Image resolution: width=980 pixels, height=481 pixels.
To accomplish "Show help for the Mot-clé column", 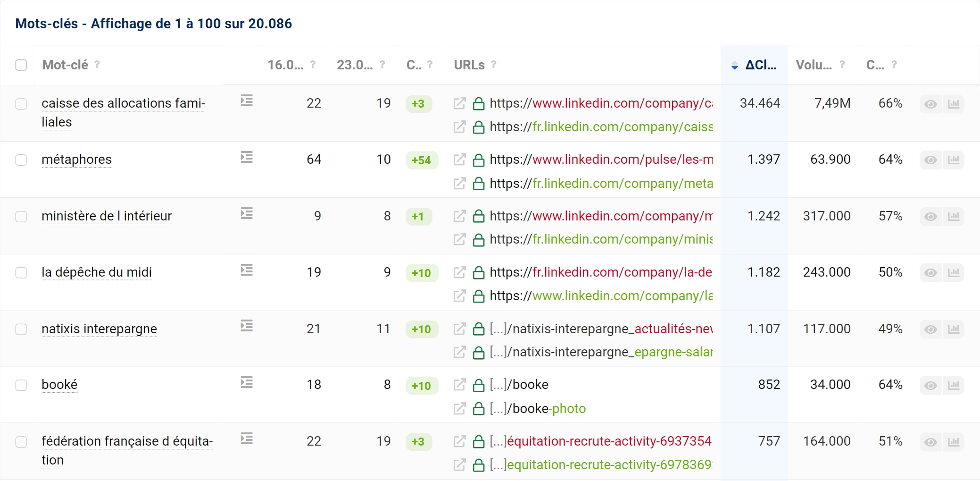I will [x=97, y=64].
